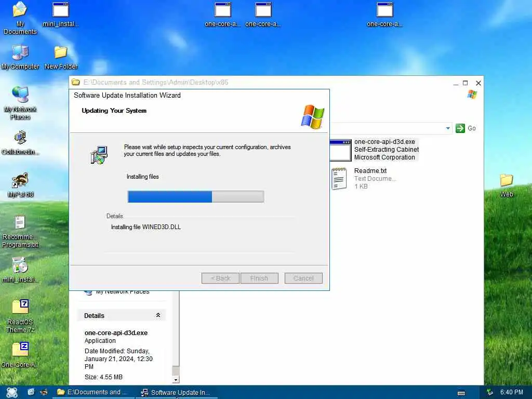
Task: Collapse the Details panel chevron
Action: tap(158, 315)
